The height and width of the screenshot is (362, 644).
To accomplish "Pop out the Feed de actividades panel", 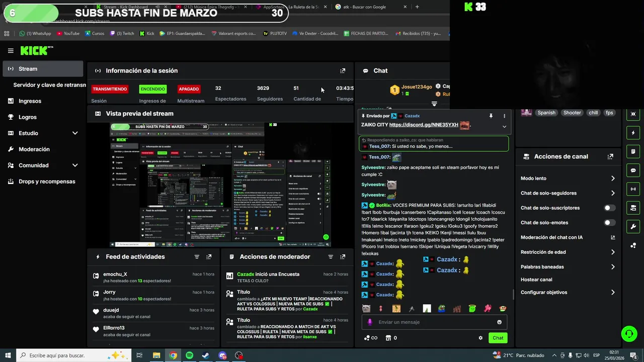I will point(209,257).
